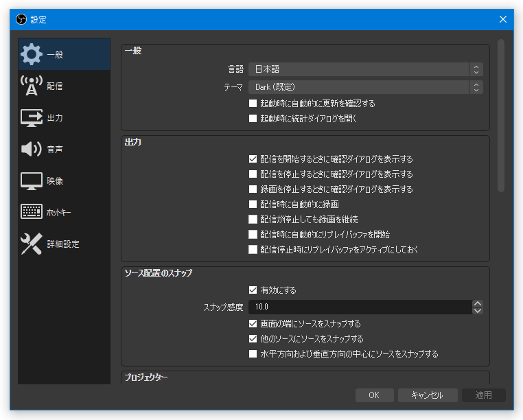
Task: Enable 配信時に自動的にリプレイバッファを開始 checkbox
Action: tap(253, 234)
